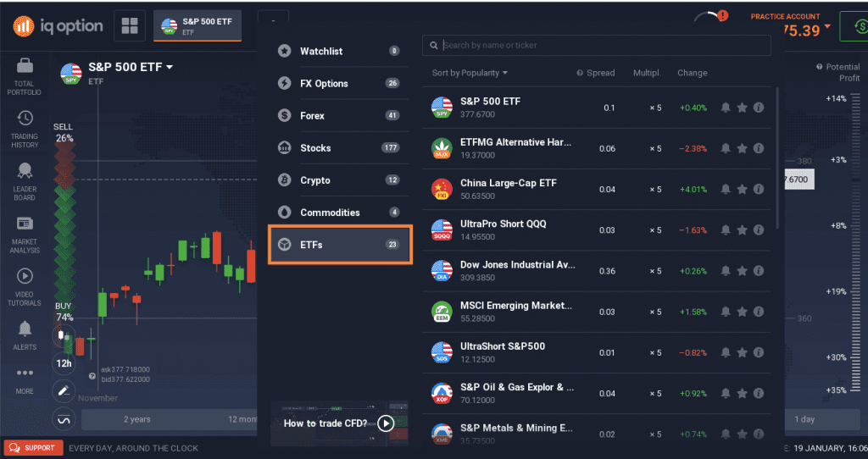The height and width of the screenshot is (459, 868).
Task: Set alert bell for S&P 500 ETF
Action: tap(726, 108)
